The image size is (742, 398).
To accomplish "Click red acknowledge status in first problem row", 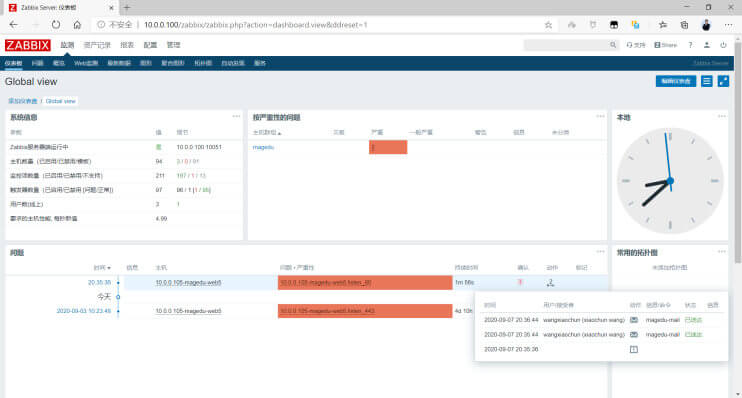I will click(520, 283).
